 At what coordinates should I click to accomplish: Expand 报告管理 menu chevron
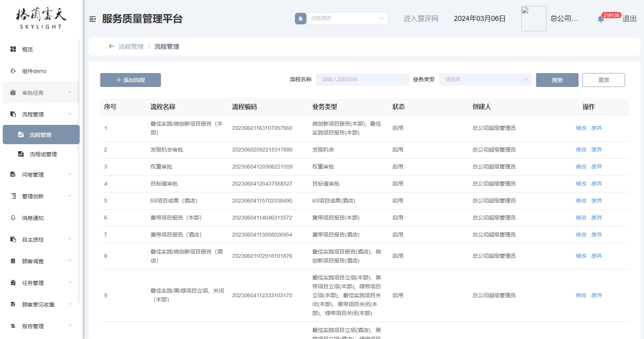[70, 325]
